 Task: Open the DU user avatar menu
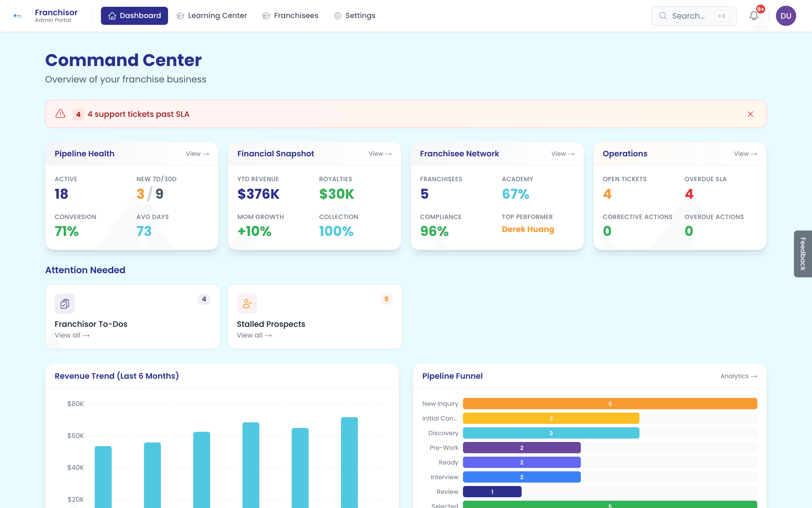[x=785, y=16]
